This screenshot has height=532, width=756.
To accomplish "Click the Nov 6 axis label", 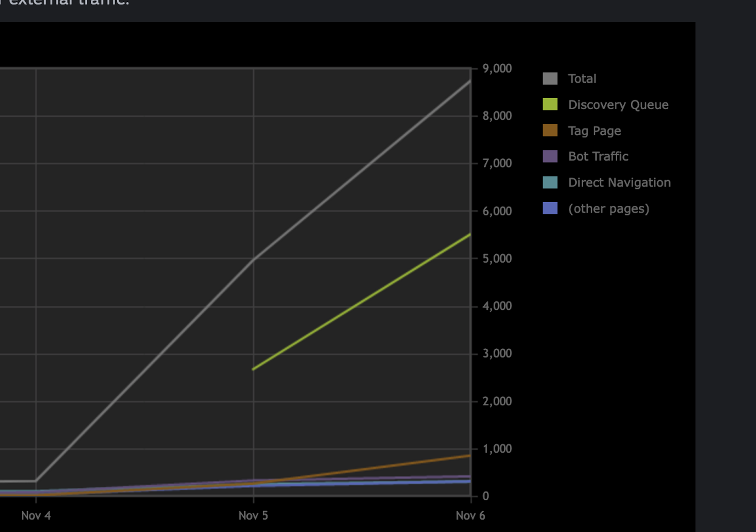I will click(x=471, y=515).
